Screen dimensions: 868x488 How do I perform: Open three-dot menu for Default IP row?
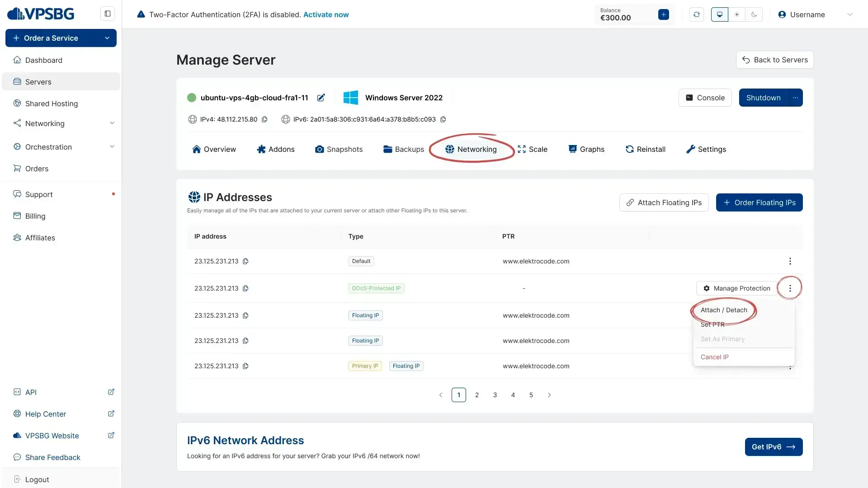click(790, 261)
